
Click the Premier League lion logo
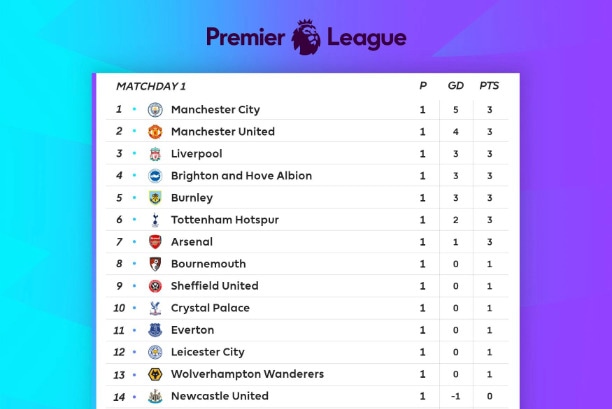[x=307, y=38]
